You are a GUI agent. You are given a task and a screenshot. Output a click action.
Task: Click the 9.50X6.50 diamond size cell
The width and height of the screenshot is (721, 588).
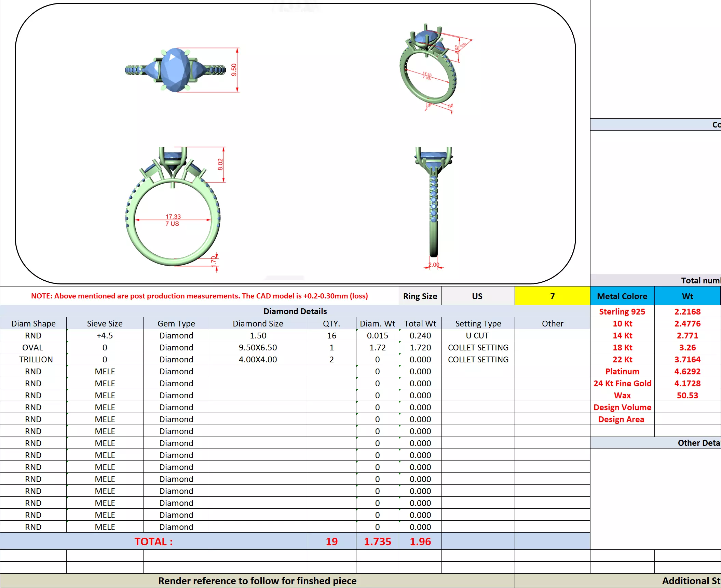click(258, 347)
